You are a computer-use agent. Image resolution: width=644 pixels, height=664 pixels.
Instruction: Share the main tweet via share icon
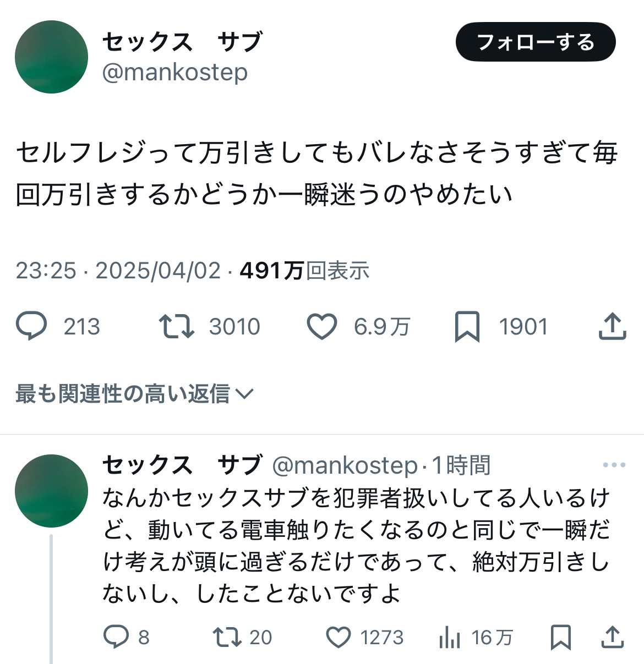(612, 326)
